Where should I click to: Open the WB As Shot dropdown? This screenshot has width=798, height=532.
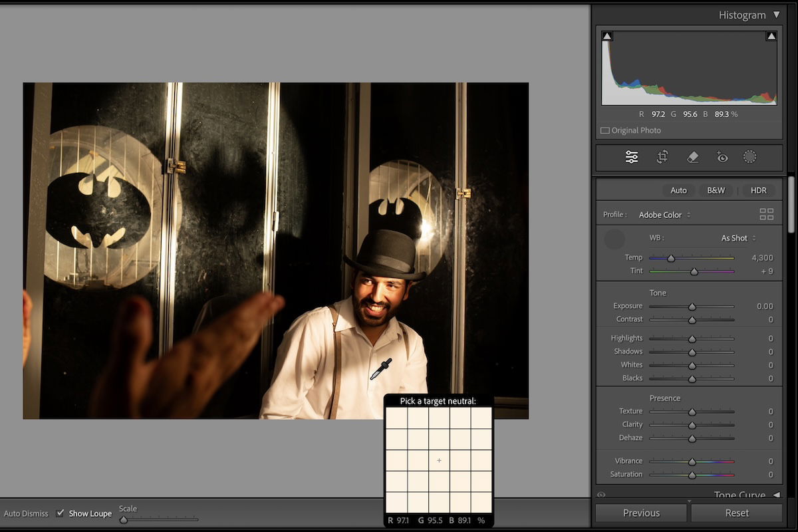point(738,238)
